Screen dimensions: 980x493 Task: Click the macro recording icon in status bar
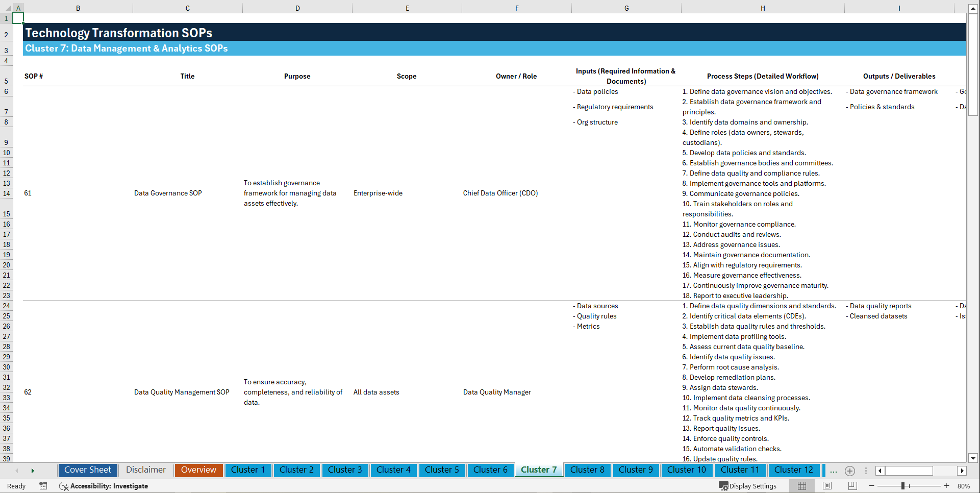click(43, 486)
